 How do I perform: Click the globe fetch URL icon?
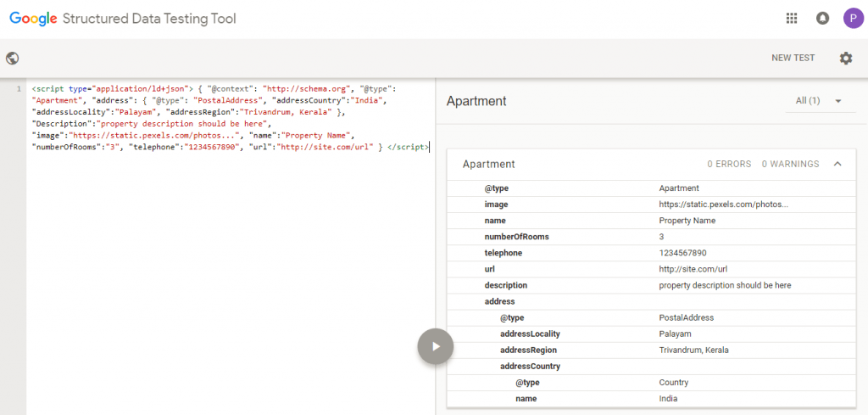pos(12,59)
